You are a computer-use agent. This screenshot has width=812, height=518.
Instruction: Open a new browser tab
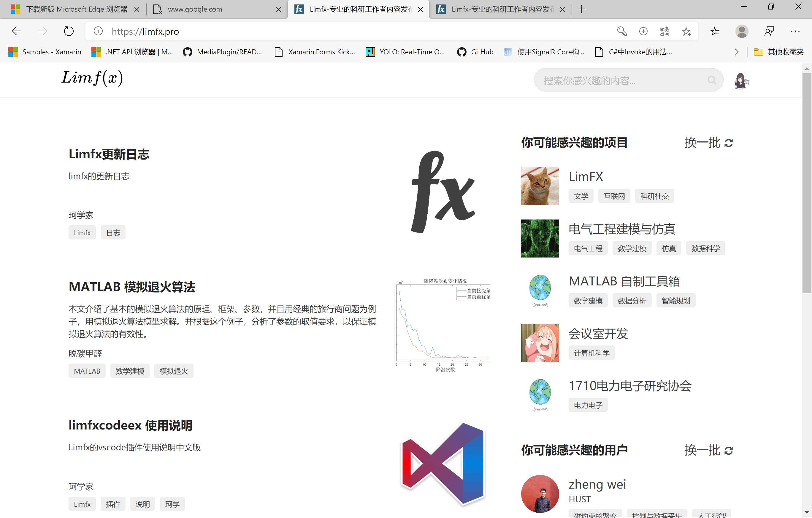point(581,9)
